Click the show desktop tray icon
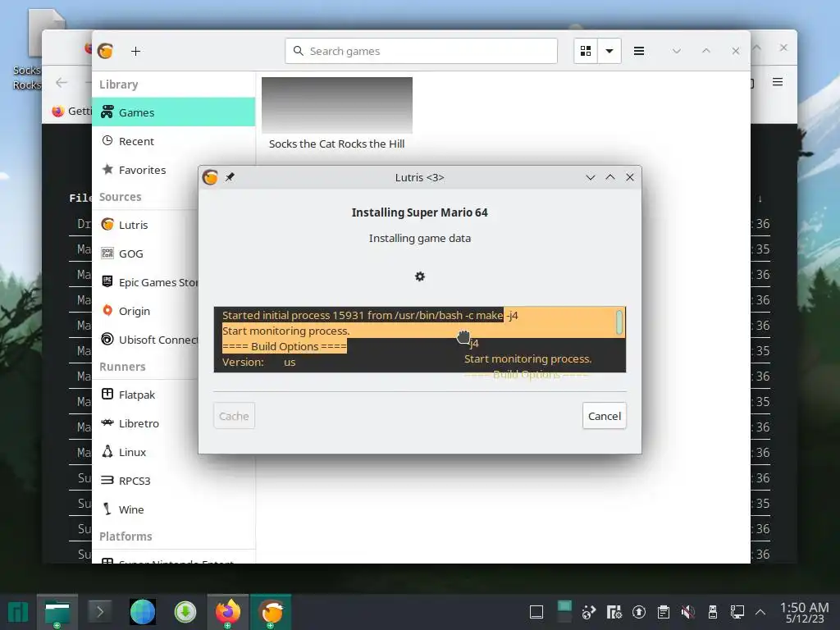Viewport: 840px width, 630px height. (x=536, y=612)
